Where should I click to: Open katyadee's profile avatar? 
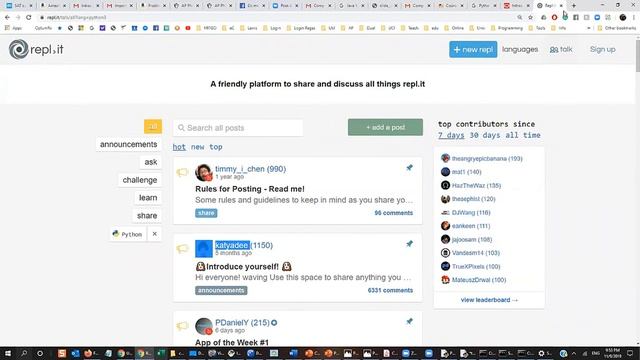point(204,249)
